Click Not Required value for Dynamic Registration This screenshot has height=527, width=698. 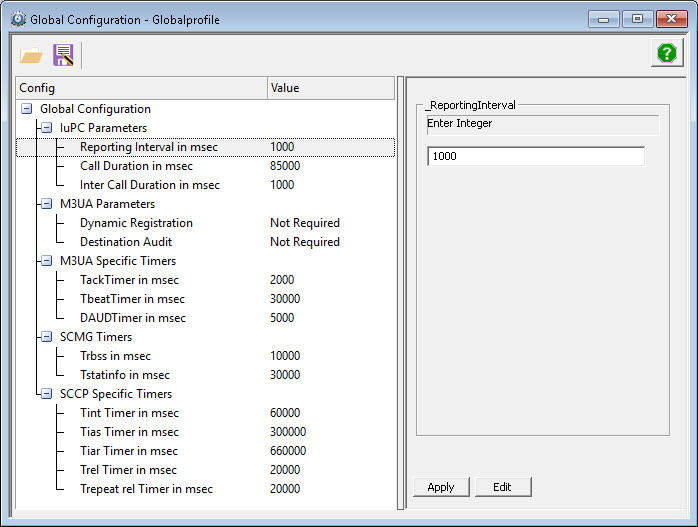(305, 223)
